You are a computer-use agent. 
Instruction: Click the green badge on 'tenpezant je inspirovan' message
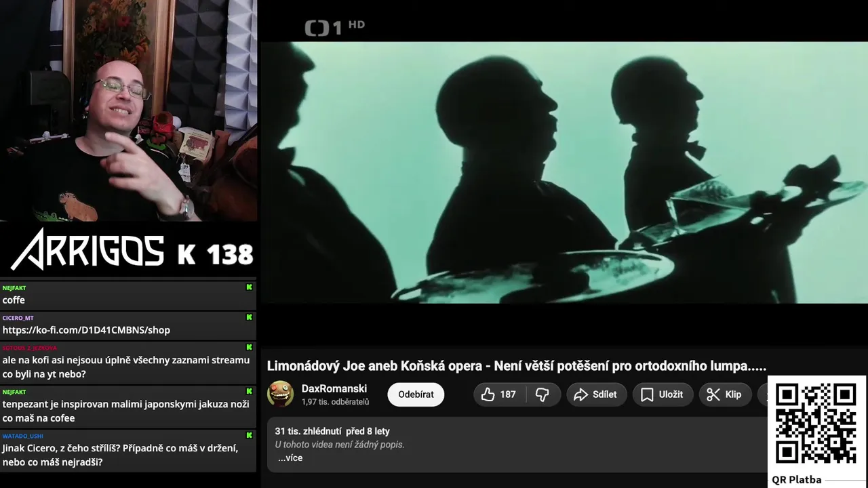pyautogui.click(x=249, y=391)
